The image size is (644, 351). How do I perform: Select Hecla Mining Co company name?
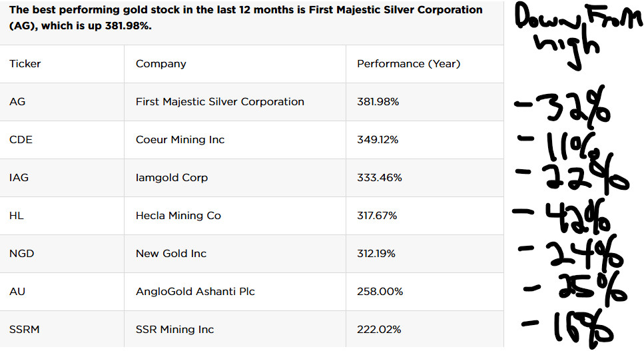pos(178,216)
